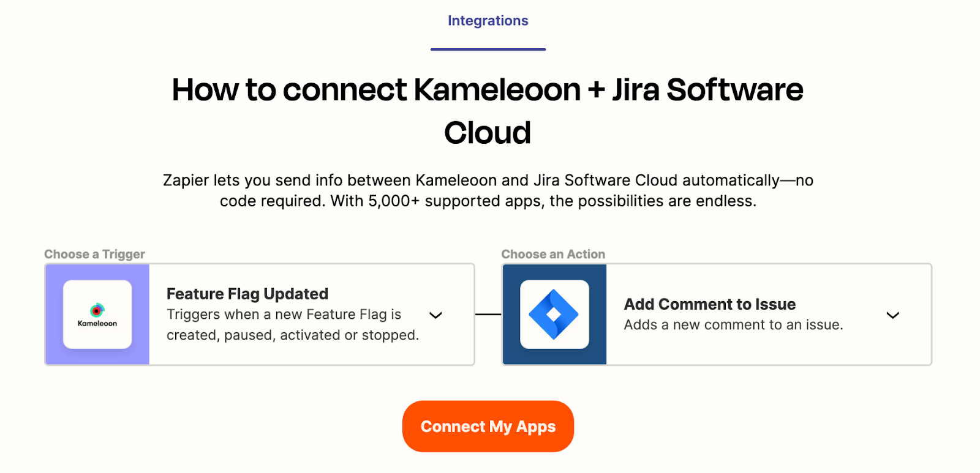Click the 'Choose an Action' label
This screenshot has width=980, height=473.
point(553,254)
